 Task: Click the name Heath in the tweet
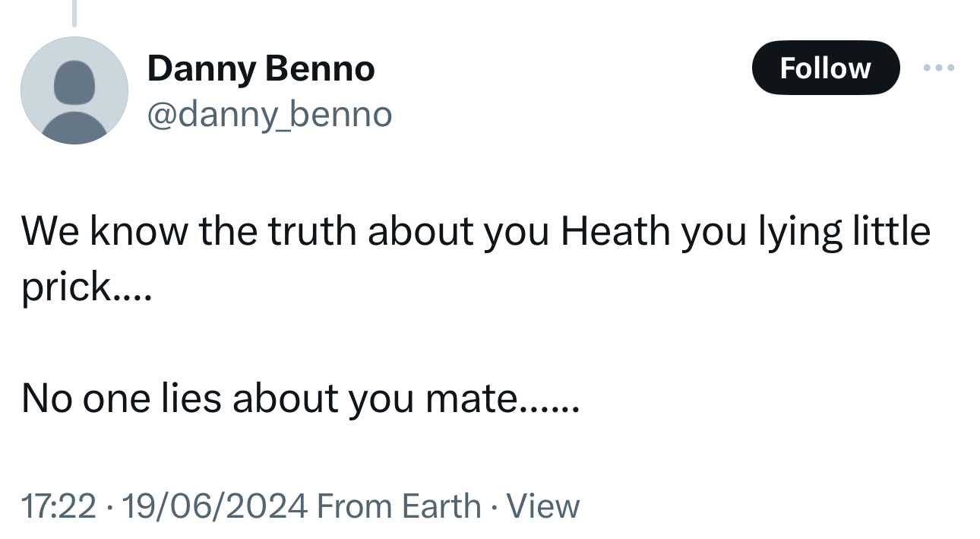(615, 230)
